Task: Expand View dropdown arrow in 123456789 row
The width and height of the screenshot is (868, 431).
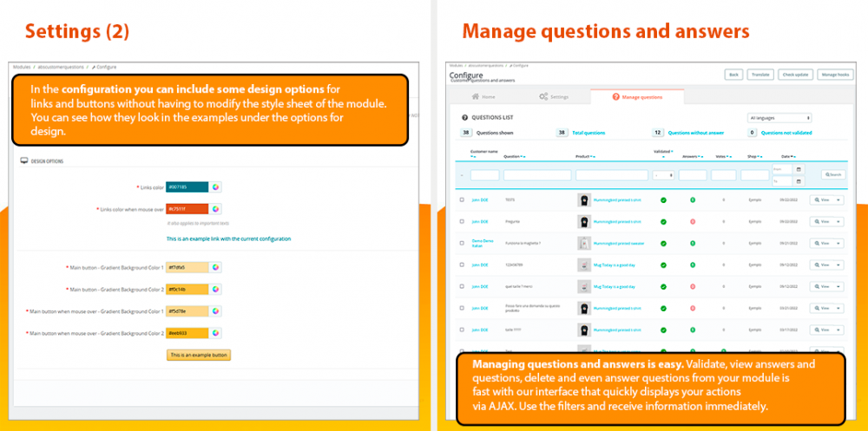Action: [838, 264]
